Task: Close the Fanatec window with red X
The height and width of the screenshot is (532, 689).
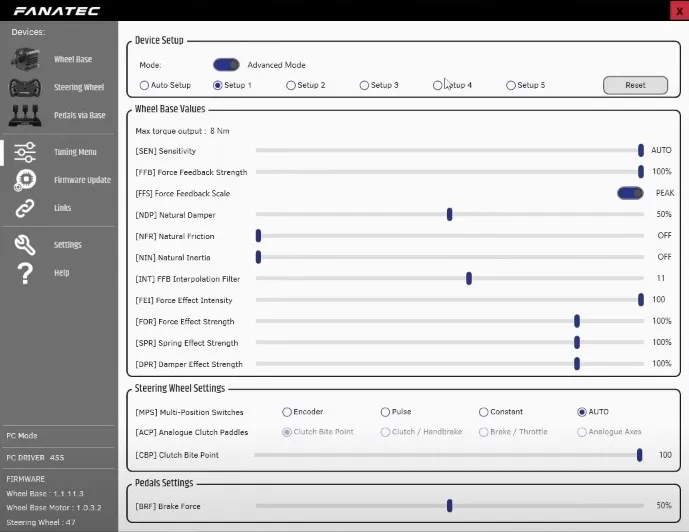Action: coord(679,11)
